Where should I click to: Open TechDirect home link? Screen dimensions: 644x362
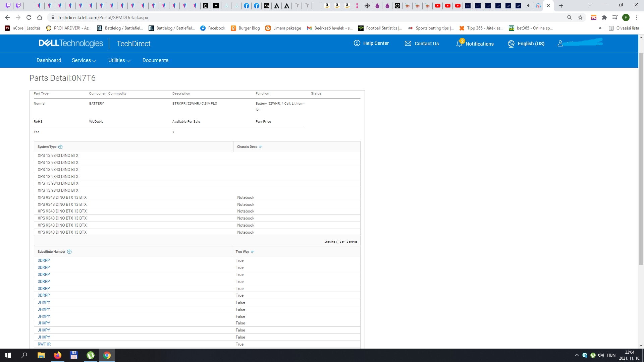pyautogui.click(x=133, y=44)
